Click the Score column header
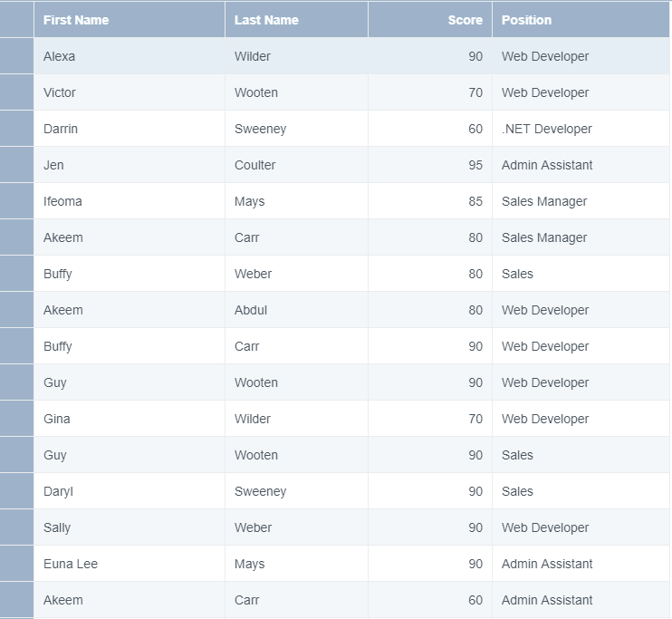 430,20
